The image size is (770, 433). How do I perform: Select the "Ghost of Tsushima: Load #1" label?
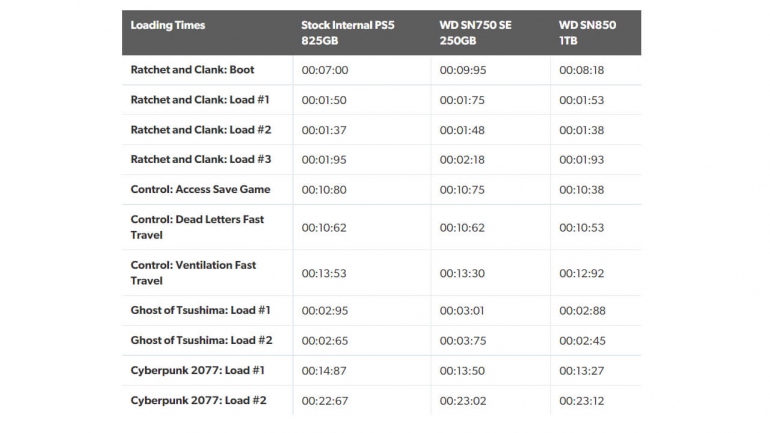(x=200, y=311)
